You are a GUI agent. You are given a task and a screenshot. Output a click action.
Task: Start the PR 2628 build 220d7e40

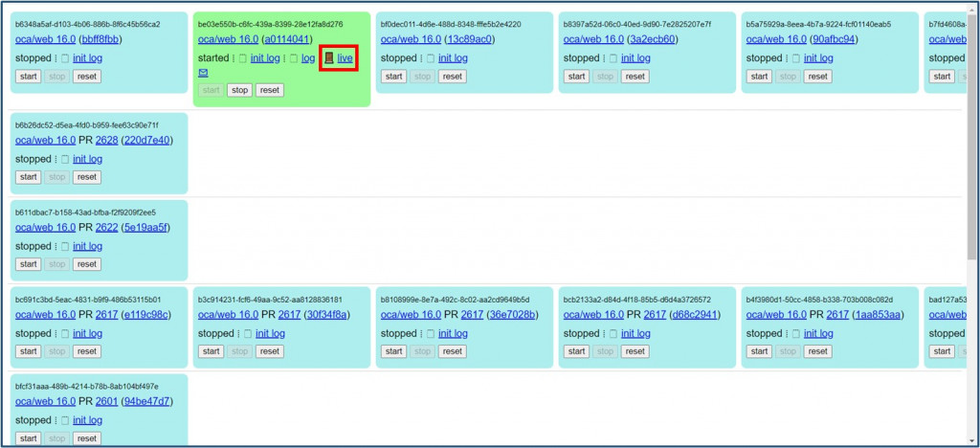28,177
